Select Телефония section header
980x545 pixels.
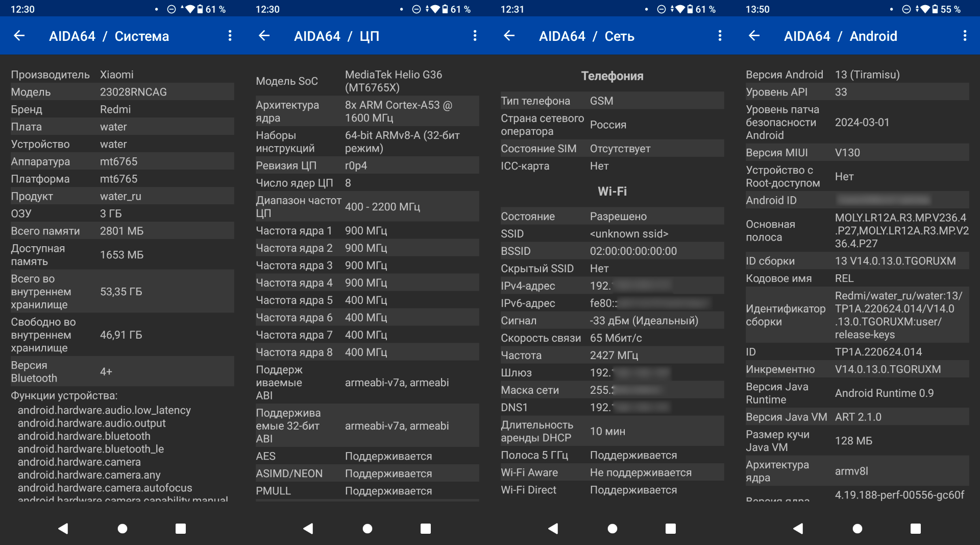point(612,76)
